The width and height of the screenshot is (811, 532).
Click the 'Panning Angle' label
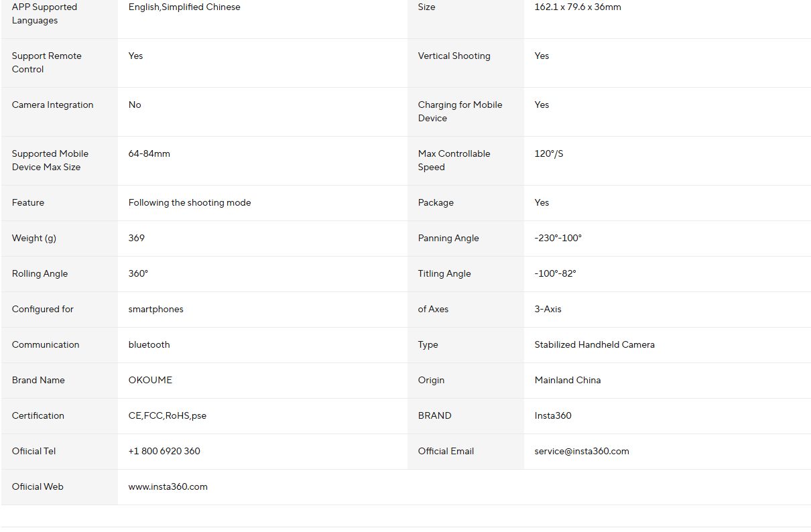[x=448, y=239]
